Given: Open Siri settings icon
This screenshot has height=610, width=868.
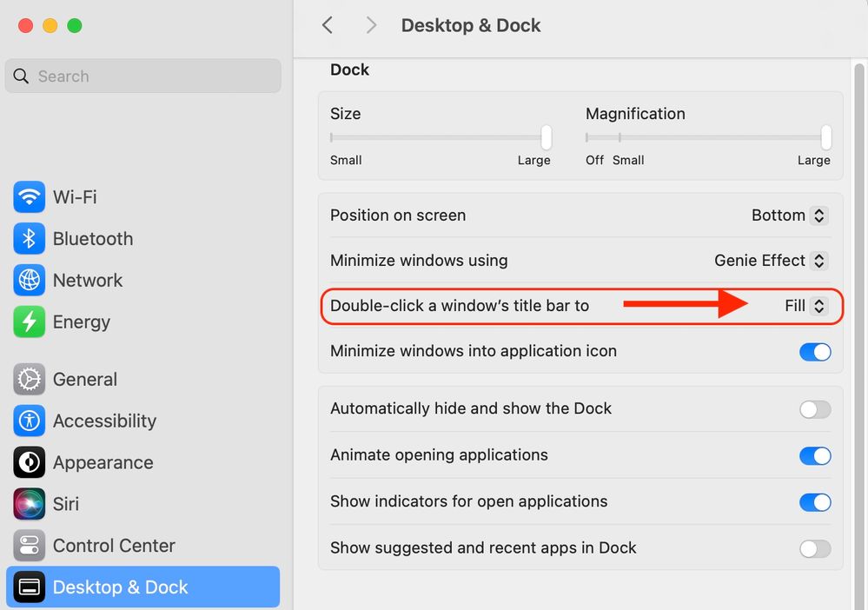Looking at the screenshot, I should coord(30,504).
